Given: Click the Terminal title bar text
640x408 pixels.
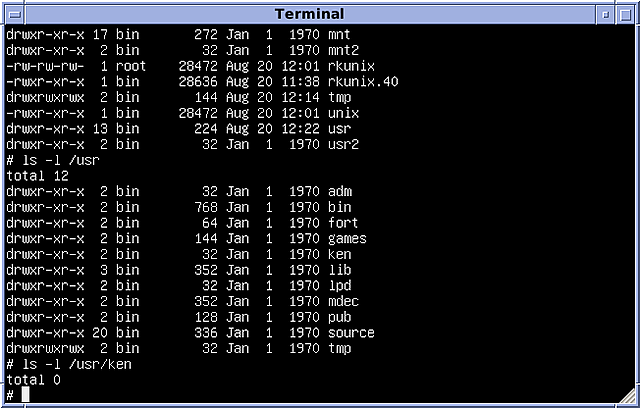Looking at the screenshot, I should (309, 14).
